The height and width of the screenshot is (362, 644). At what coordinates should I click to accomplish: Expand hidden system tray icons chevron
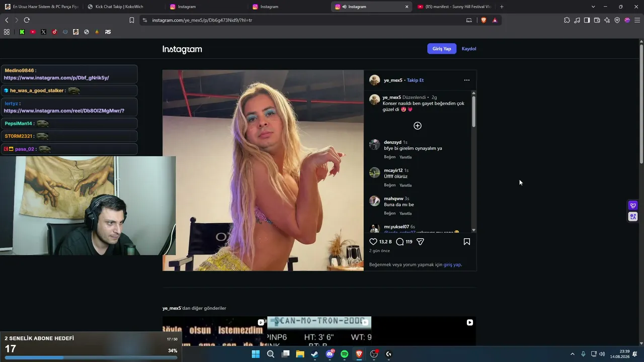click(572, 354)
